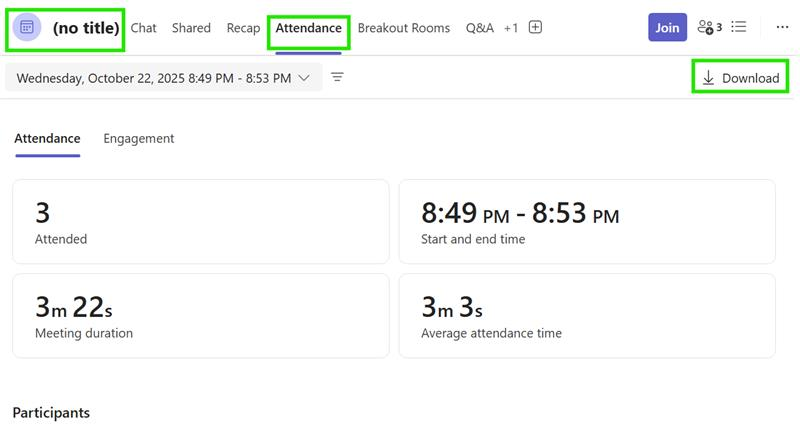Click the attendance filter icon
Screen dimensions: 800x432
click(x=338, y=77)
